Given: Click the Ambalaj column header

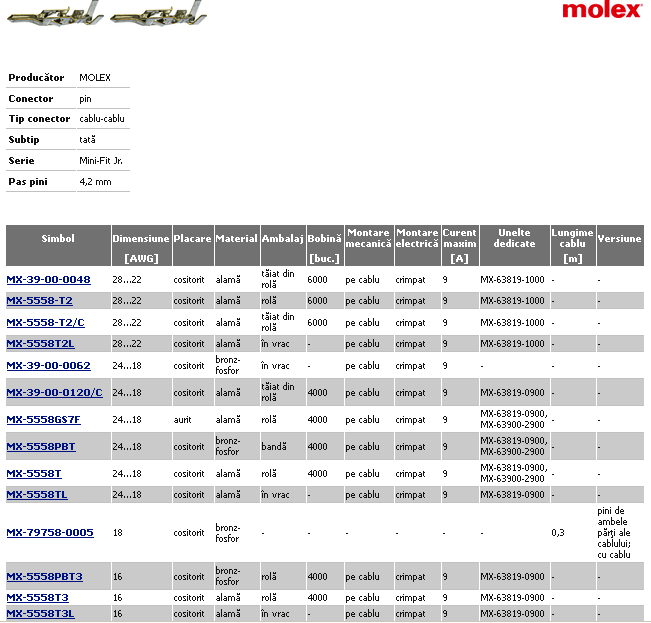Looking at the screenshot, I should tap(283, 245).
